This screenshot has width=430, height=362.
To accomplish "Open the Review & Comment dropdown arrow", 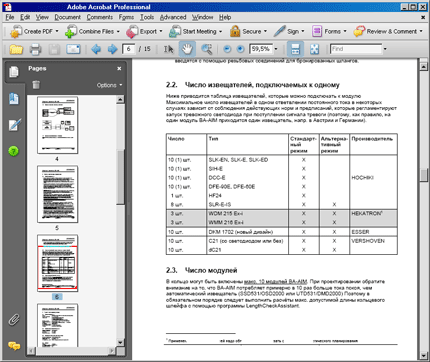I will pyautogui.click(x=421, y=31).
